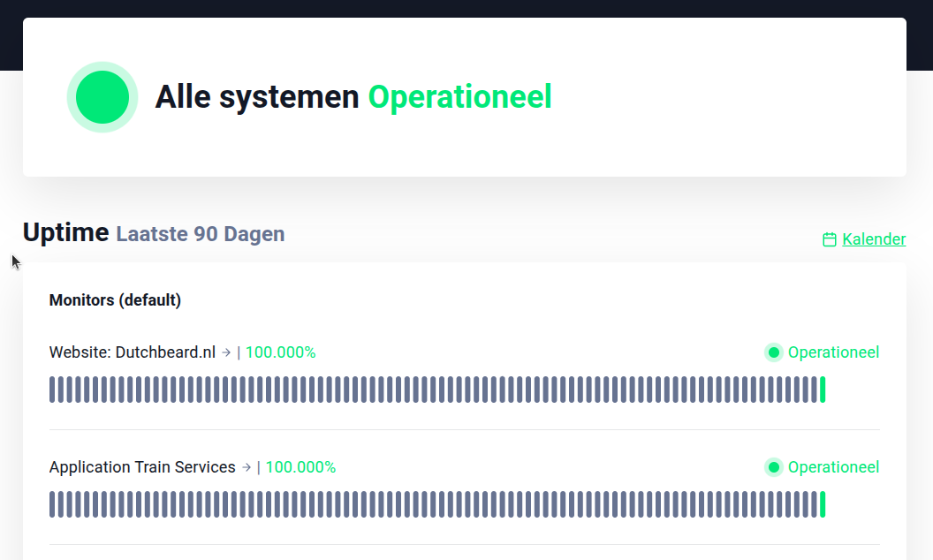This screenshot has width=933, height=560.
Task: Open the Website: Dutchbeard.nl monitor
Action: pyautogui.click(x=133, y=352)
